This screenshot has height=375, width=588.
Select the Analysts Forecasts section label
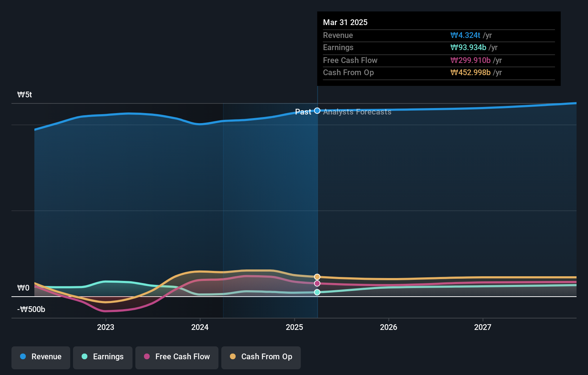(357, 112)
